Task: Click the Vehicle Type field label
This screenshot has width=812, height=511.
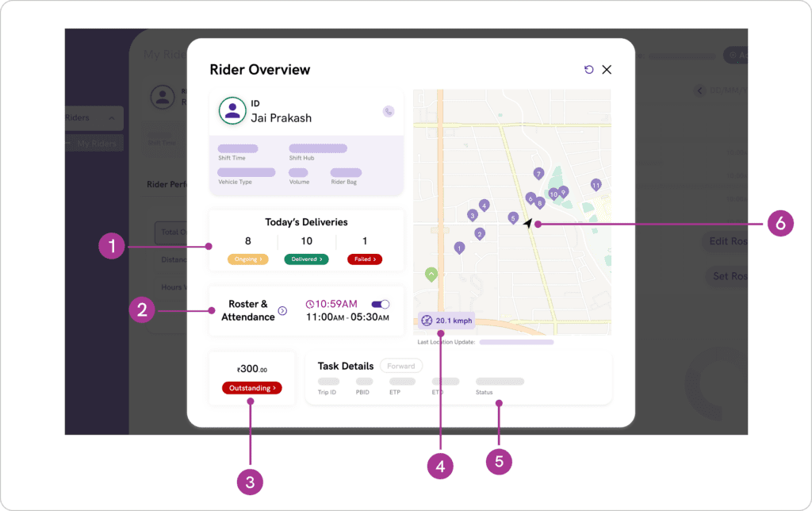Action: (x=235, y=182)
